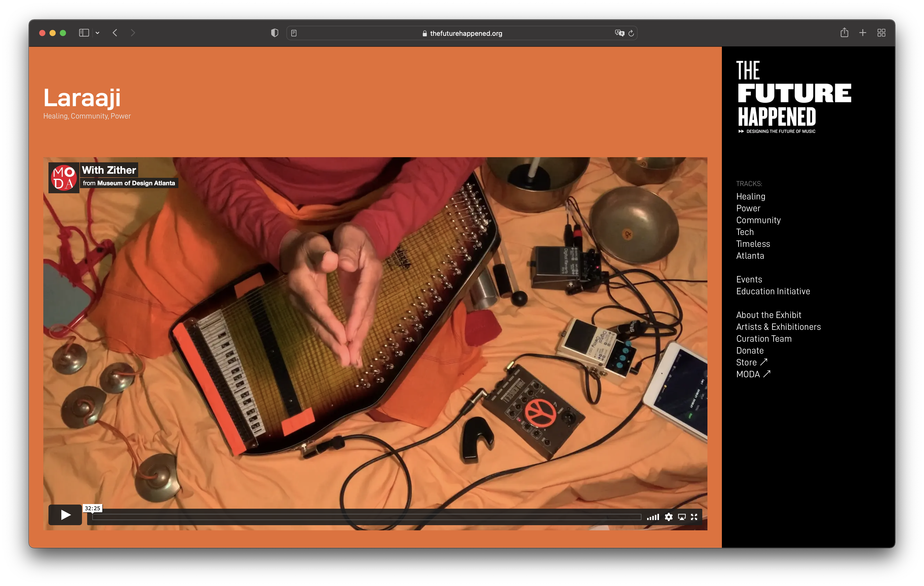Viewport: 924px width, 586px height.
Task: Show tab overview grid icon
Action: 881,32
